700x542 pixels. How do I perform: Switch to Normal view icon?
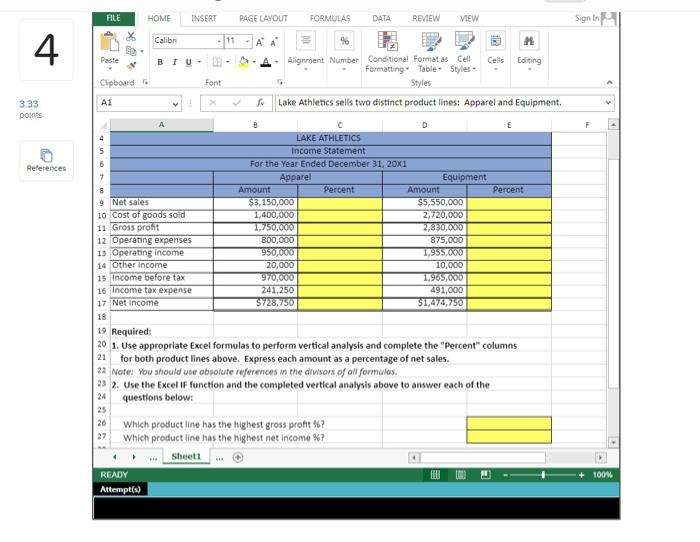435,475
